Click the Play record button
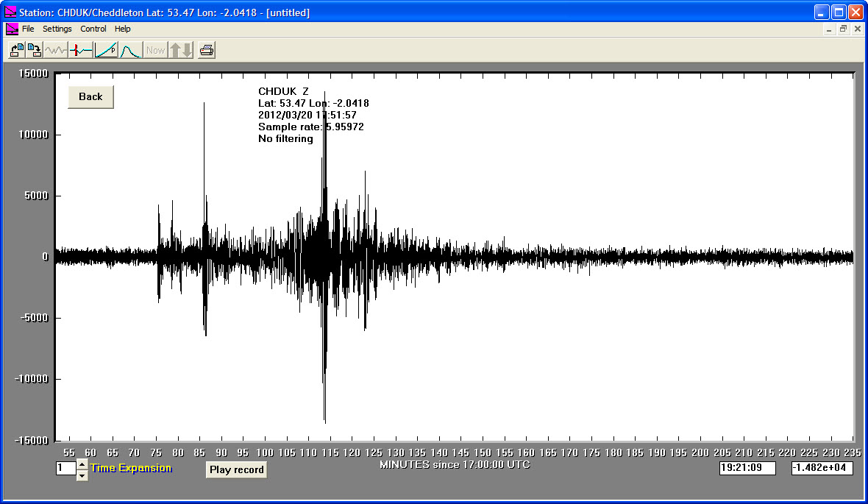868x504 pixels. coord(236,469)
